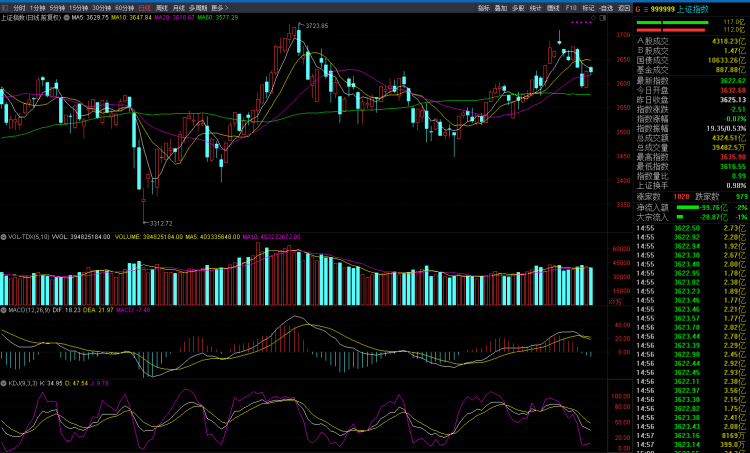
Task: Click the 3723.85 high-price marker on chart
Action: [x=316, y=25]
